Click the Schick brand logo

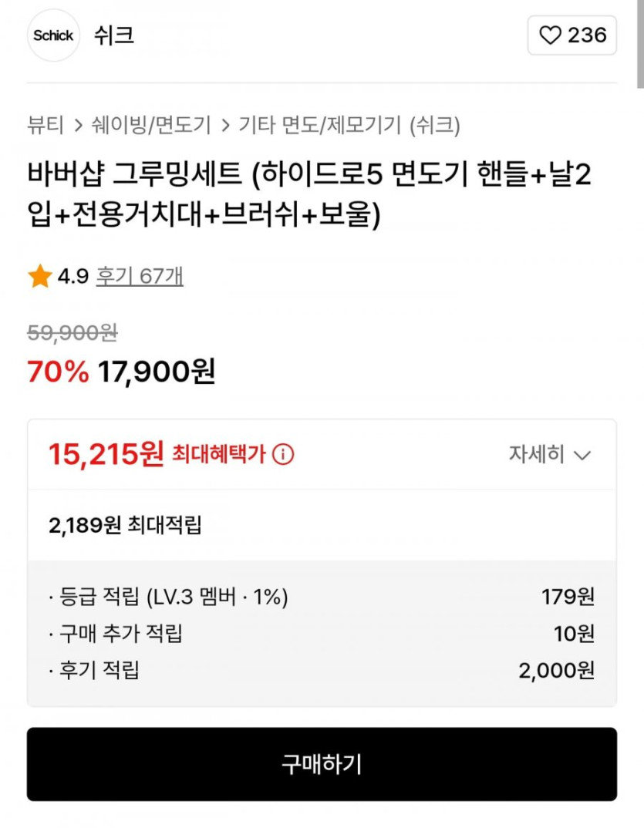[x=53, y=35]
